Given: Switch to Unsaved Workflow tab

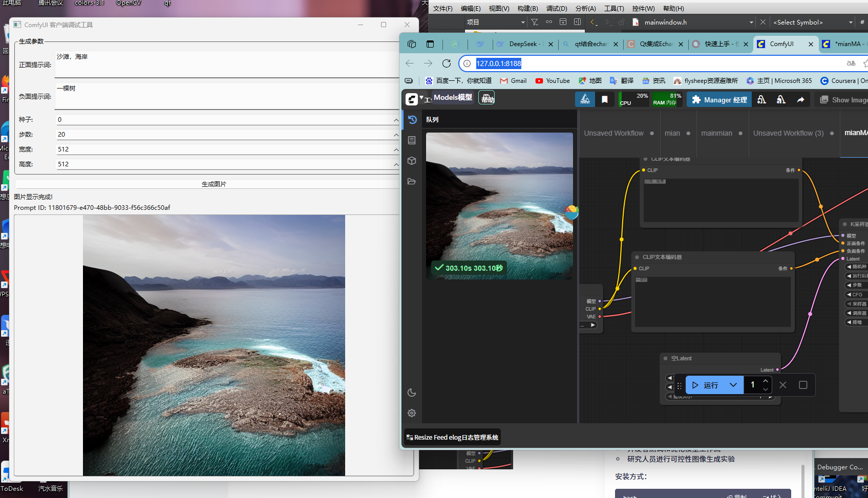Looking at the screenshot, I should click(x=613, y=133).
